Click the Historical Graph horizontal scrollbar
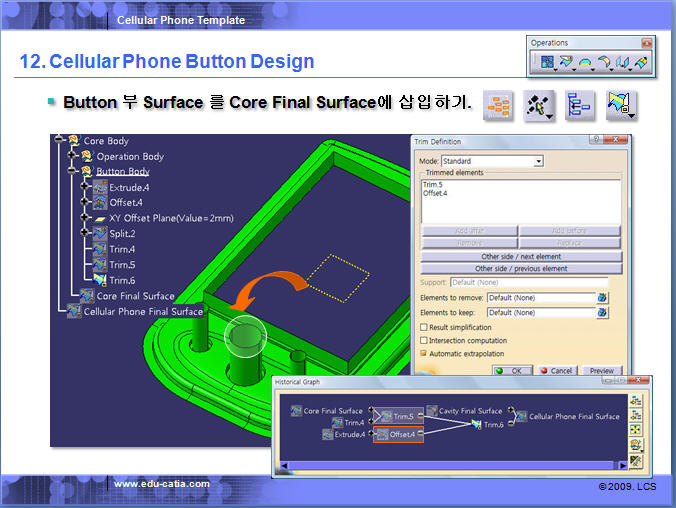Image resolution: width=676 pixels, height=508 pixels. click(452, 466)
